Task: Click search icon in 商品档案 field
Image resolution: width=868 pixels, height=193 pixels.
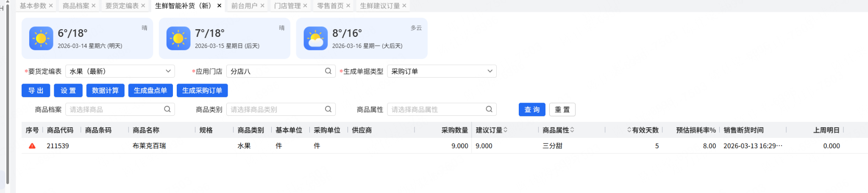Action: (x=167, y=109)
